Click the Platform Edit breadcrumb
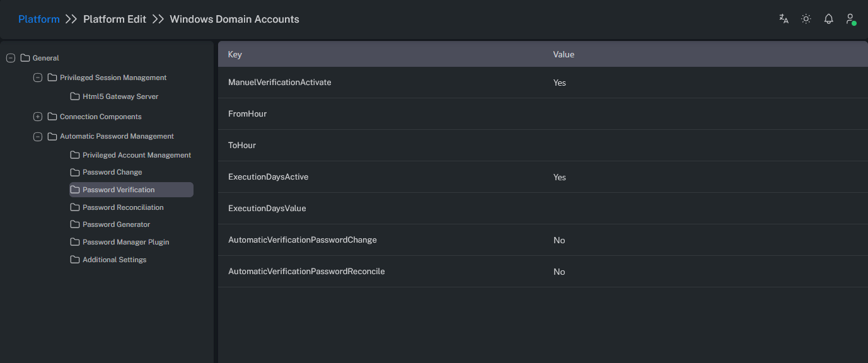The image size is (868, 363). (x=115, y=19)
